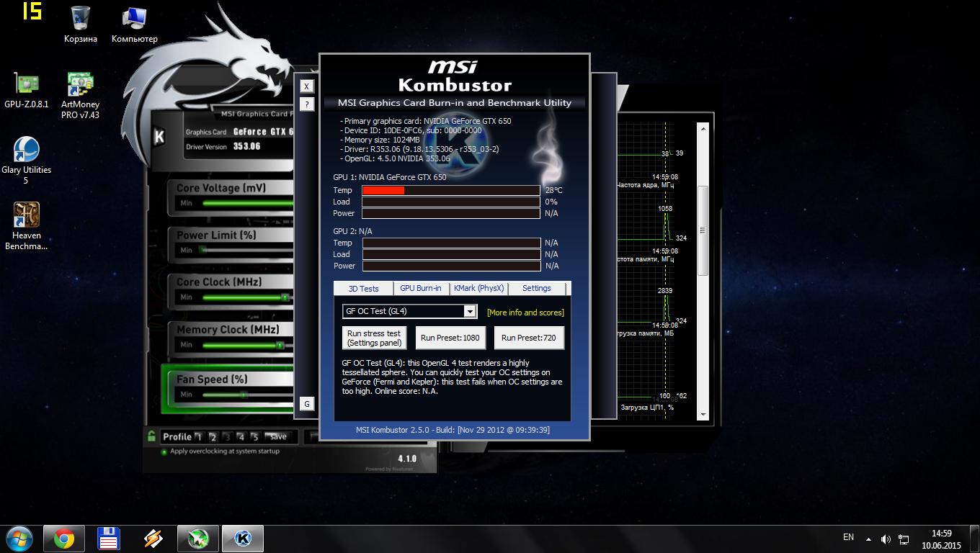Click the 'MSI Kombustor 2.5.0 - Build' footer text
This screenshot has height=553, width=980.
click(x=453, y=430)
